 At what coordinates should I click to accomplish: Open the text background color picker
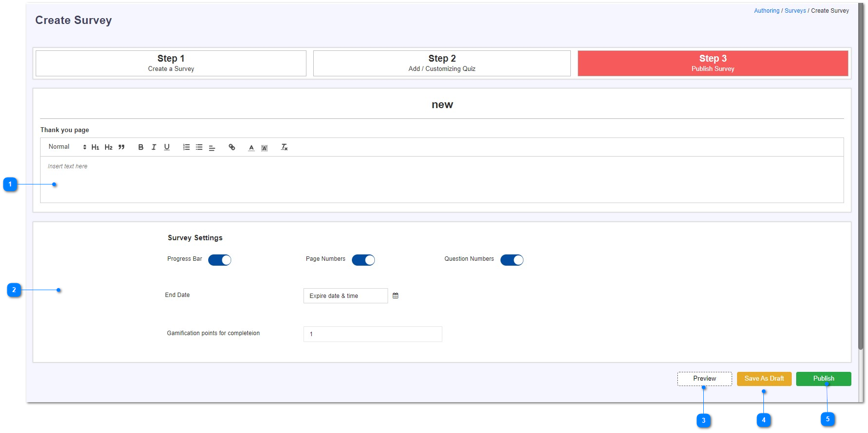(x=264, y=147)
